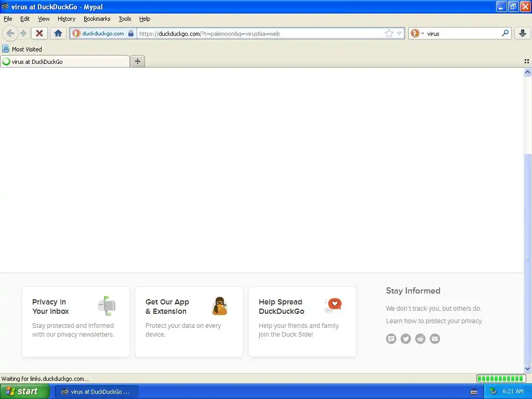The image size is (532, 399).
Task: Open the File menu
Action: 8,19
